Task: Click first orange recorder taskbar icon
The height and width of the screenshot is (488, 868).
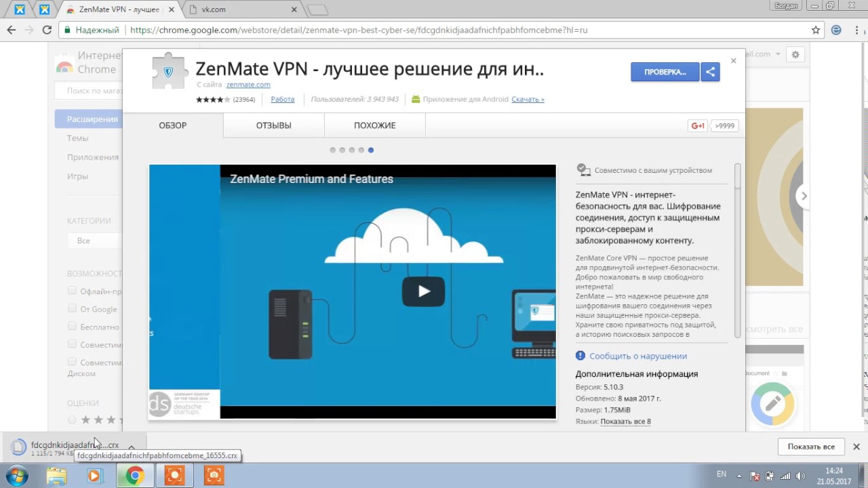Action: 174,476
